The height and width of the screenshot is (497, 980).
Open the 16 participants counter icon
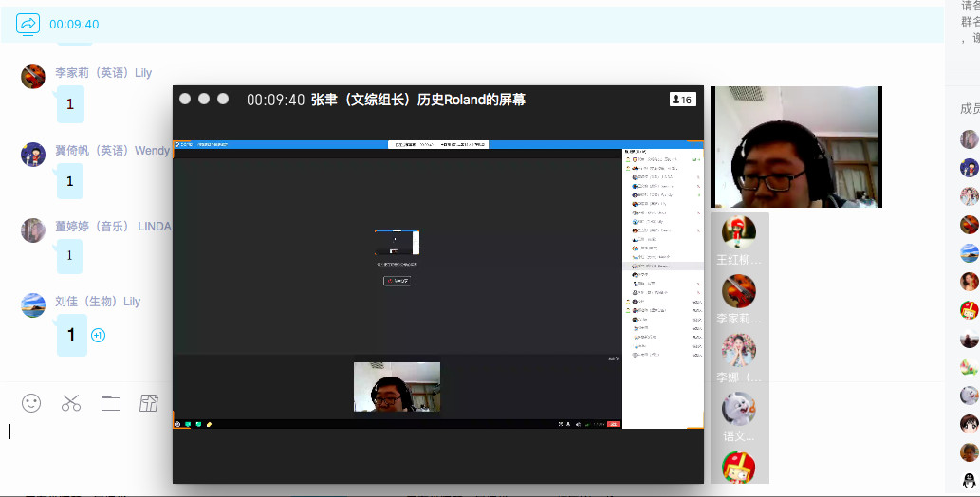coord(681,100)
